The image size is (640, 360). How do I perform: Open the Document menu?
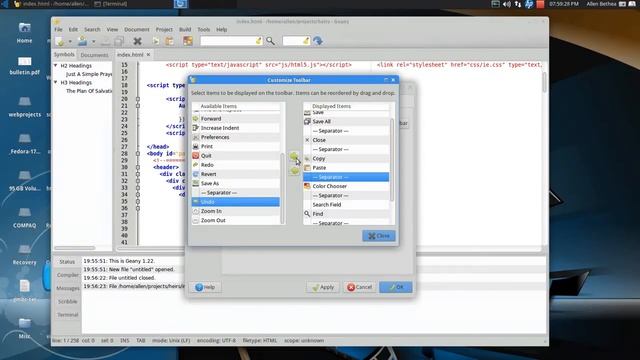pyautogui.click(x=137, y=29)
